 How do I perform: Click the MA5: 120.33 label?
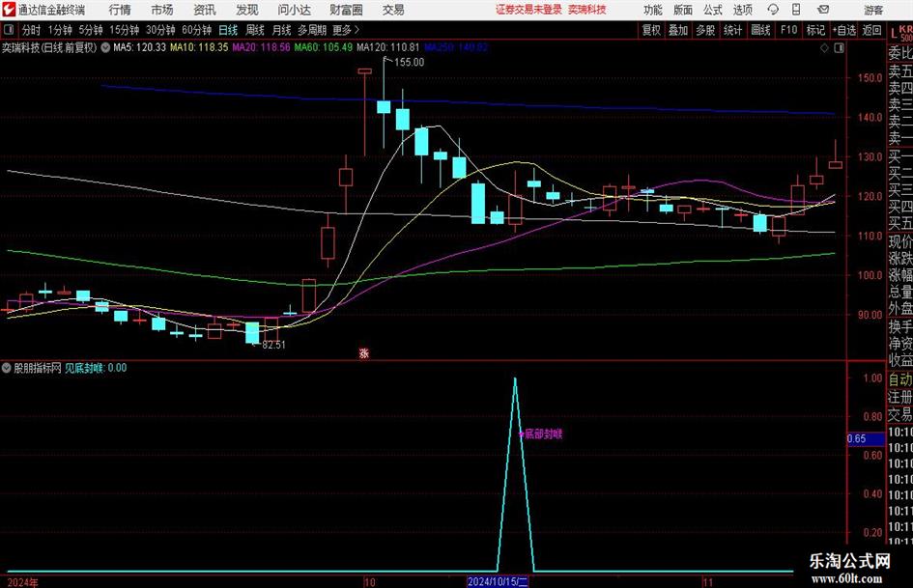click(139, 47)
